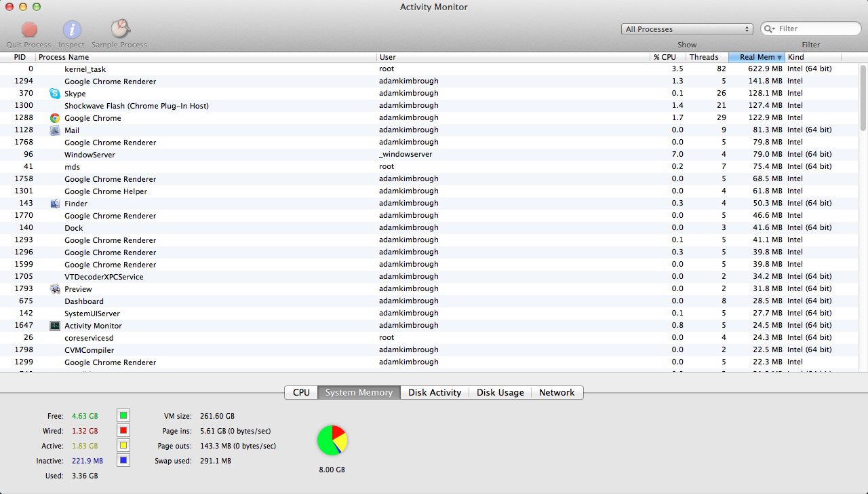Screen dimensions: 868x494
Task: Select the coreservicesd process row
Action: [x=429, y=338]
